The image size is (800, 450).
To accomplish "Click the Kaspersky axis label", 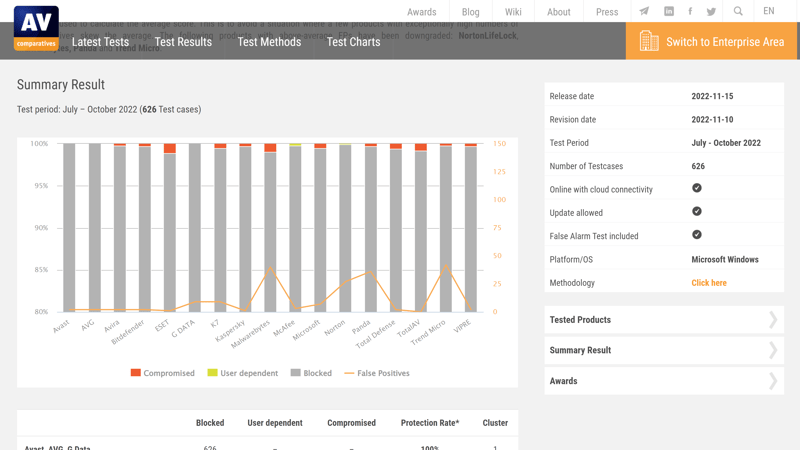I will point(230,331).
